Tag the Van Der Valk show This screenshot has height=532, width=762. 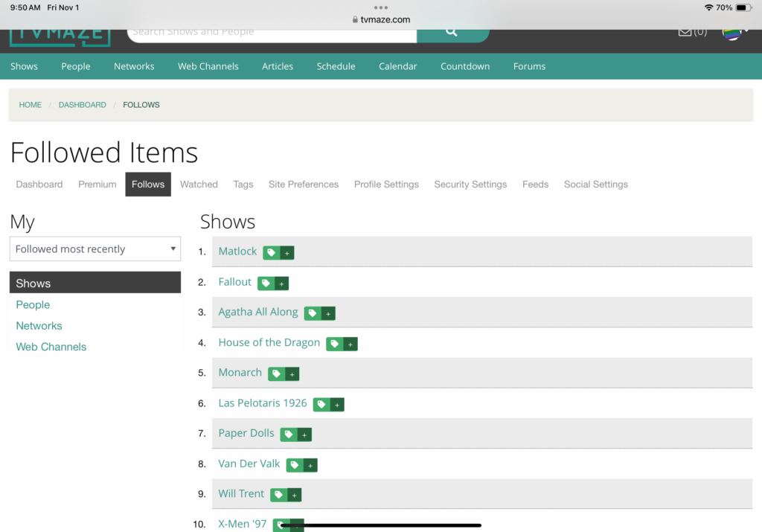(x=294, y=465)
